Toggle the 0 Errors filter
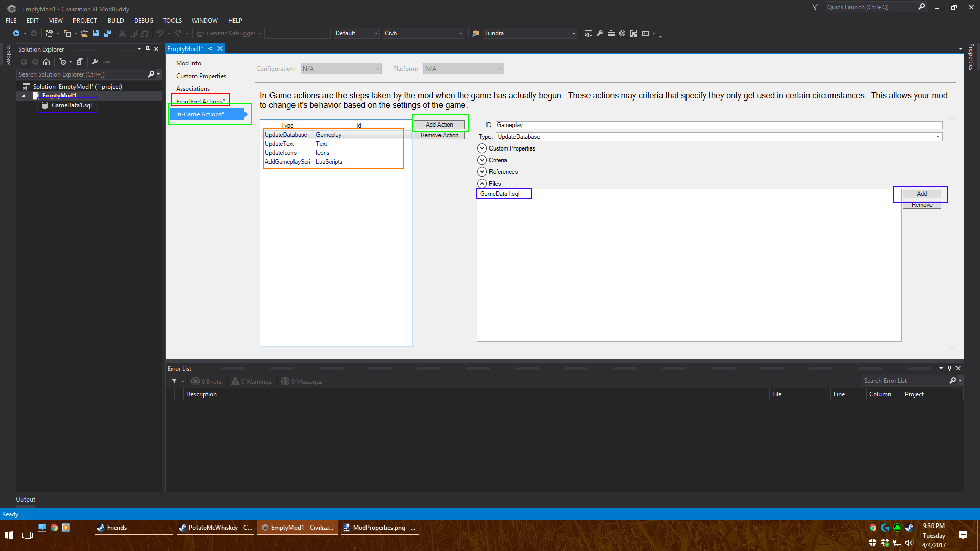 (207, 381)
